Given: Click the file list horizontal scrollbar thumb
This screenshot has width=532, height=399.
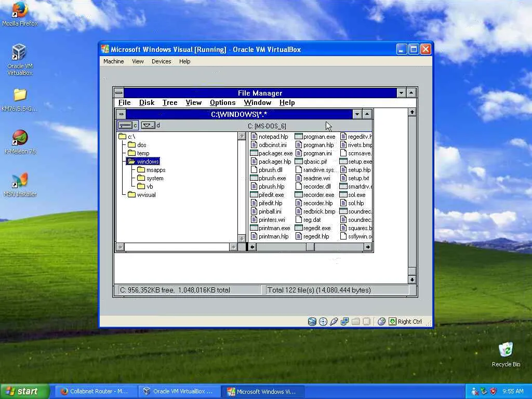Looking at the screenshot, I should click(310, 247).
